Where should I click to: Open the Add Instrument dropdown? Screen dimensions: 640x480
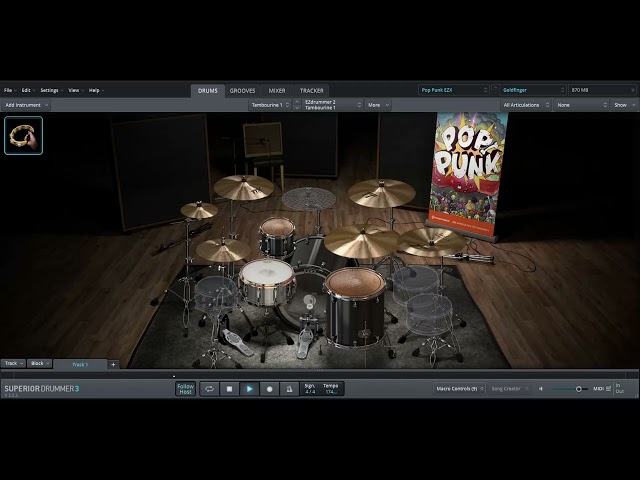26,105
